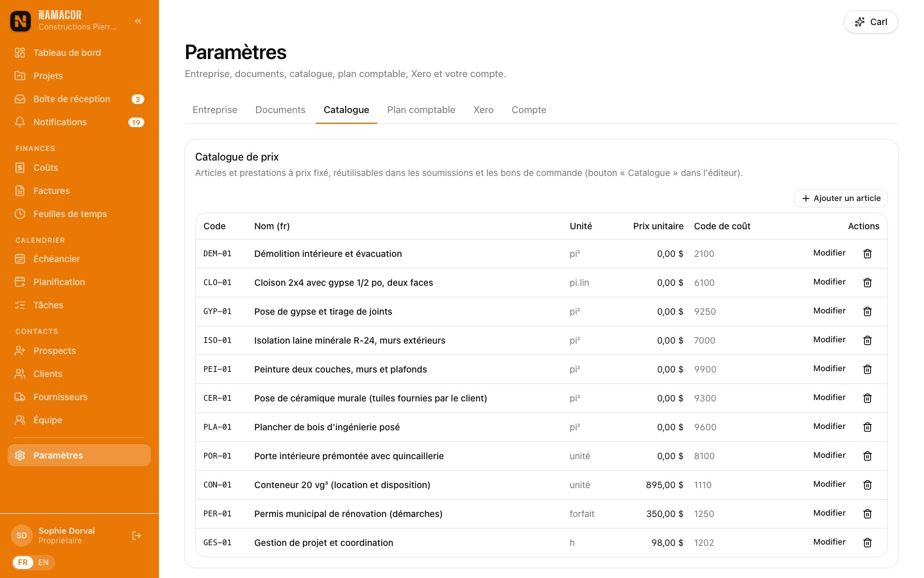The image size is (924, 578).
Task: Modifier the GYP-01 gypse article
Action: 829,311
